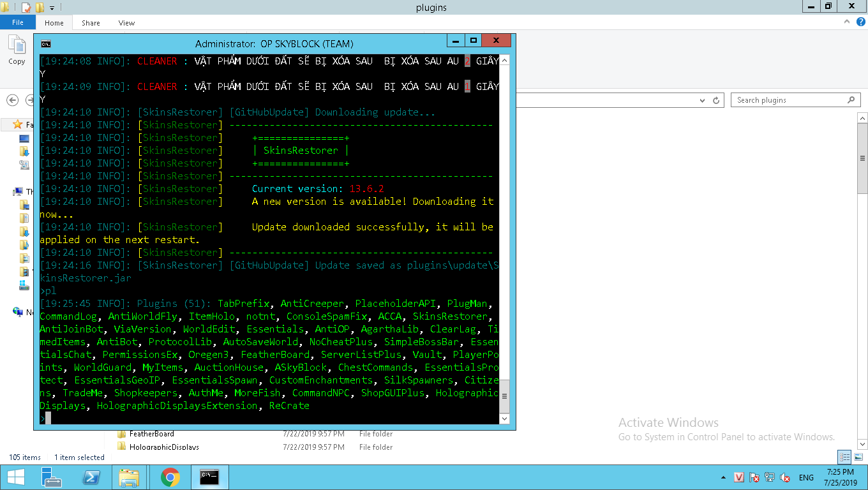
Task: Expand the ribbon using the chevron
Action: [x=846, y=22]
